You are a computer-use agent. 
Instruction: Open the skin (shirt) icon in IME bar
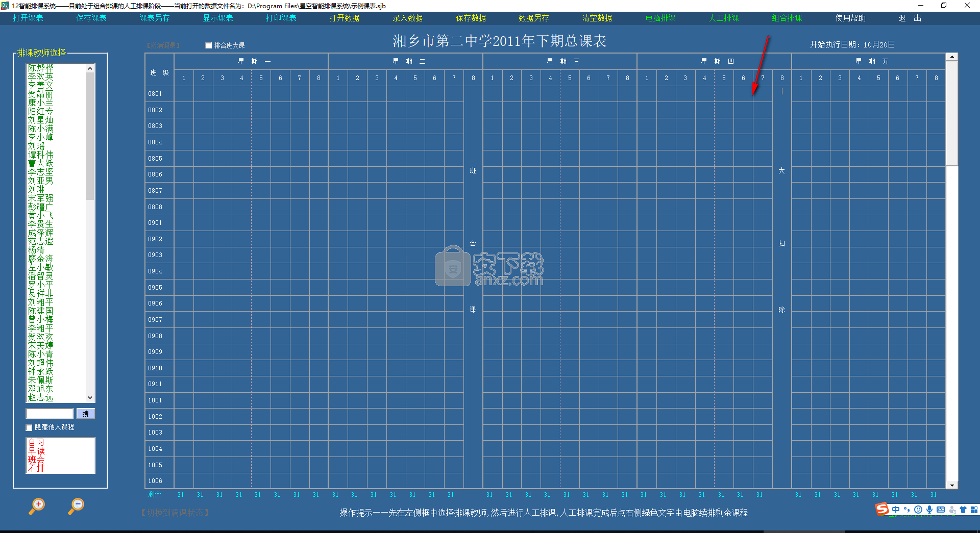point(963,510)
